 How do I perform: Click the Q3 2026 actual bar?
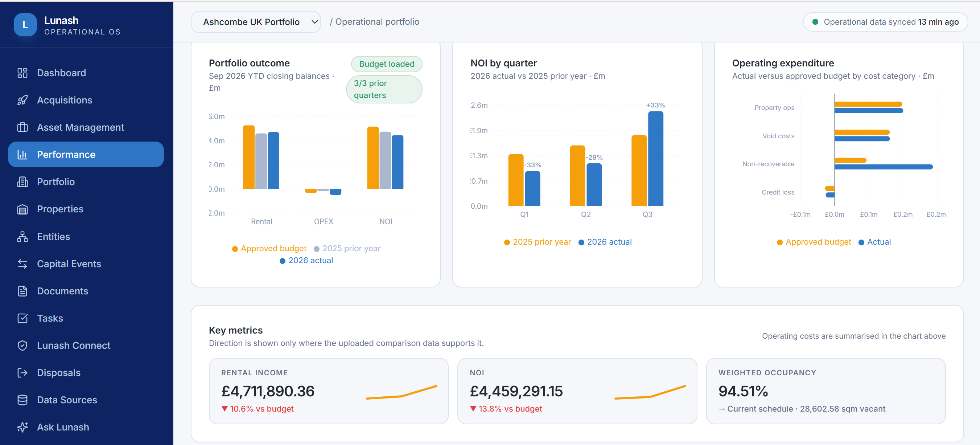655,159
